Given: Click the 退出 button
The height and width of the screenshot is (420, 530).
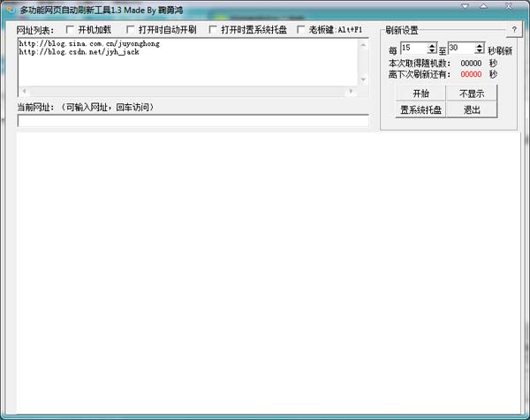Looking at the screenshot, I should click(x=472, y=109).
